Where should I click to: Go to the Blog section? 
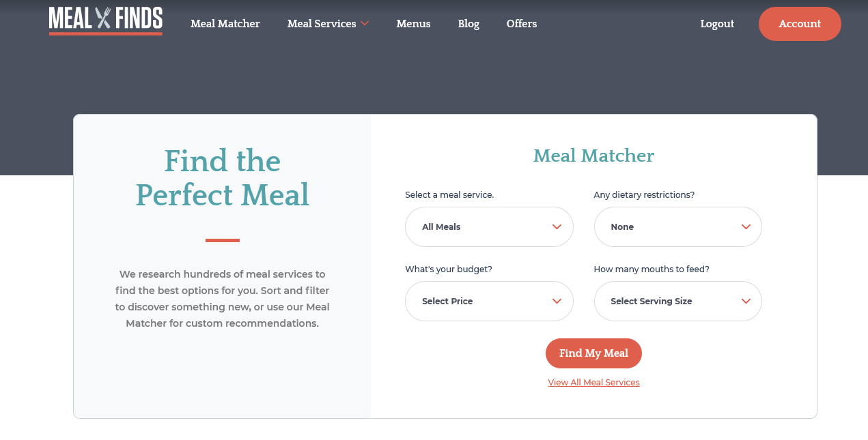point(468,24)
